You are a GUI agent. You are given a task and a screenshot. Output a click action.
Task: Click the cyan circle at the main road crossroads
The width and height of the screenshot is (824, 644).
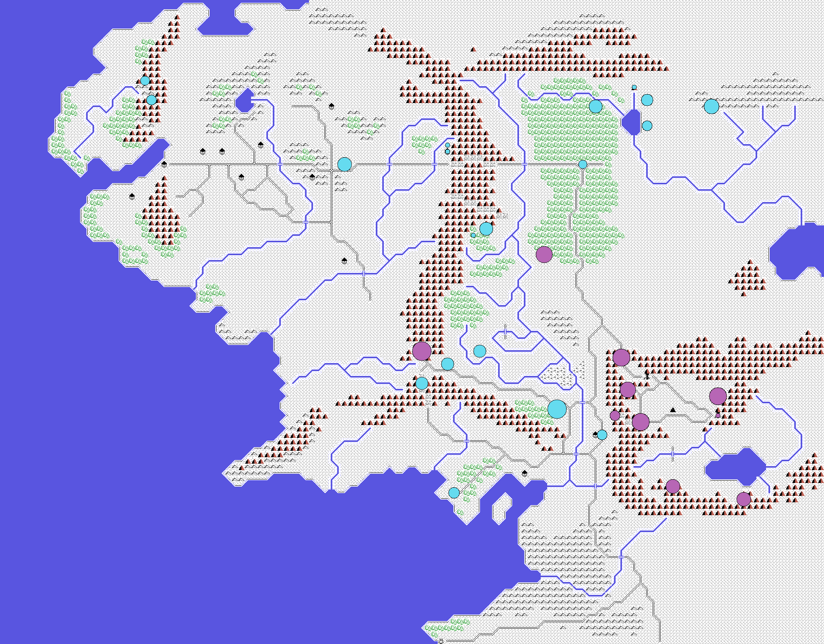[344, 164]
